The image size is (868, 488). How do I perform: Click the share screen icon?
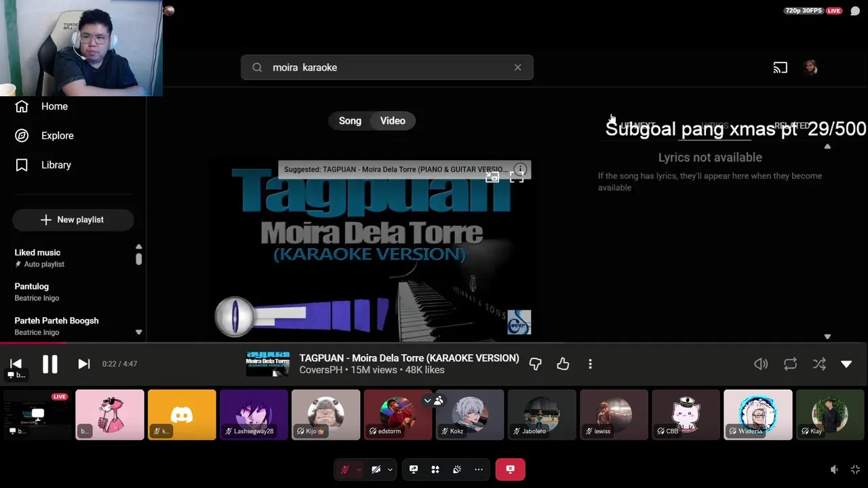pos(414,469)
